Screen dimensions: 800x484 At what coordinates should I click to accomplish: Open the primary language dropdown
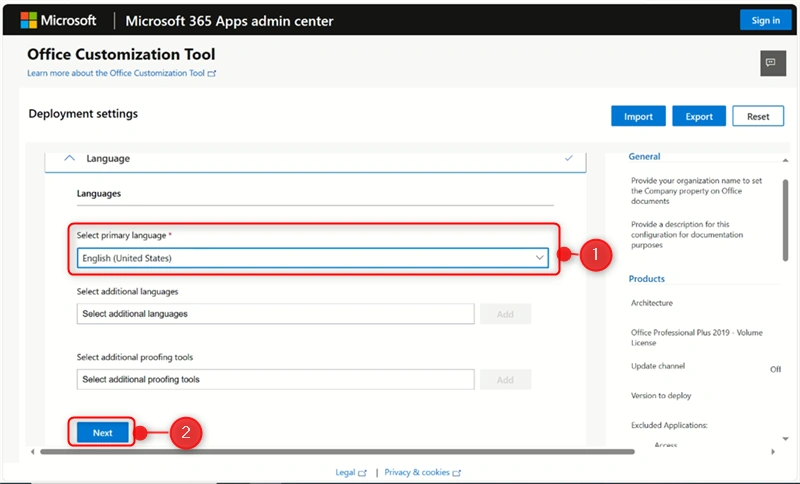(313, 258)
